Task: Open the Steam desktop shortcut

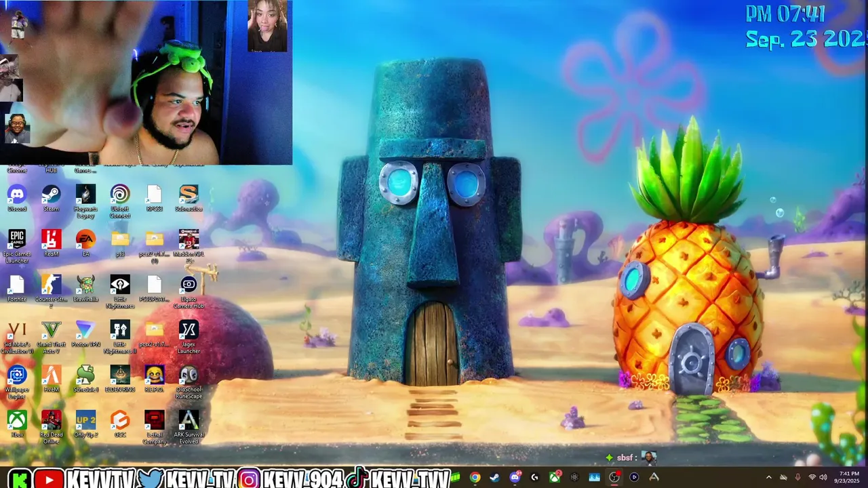Action: click(51, 198)
